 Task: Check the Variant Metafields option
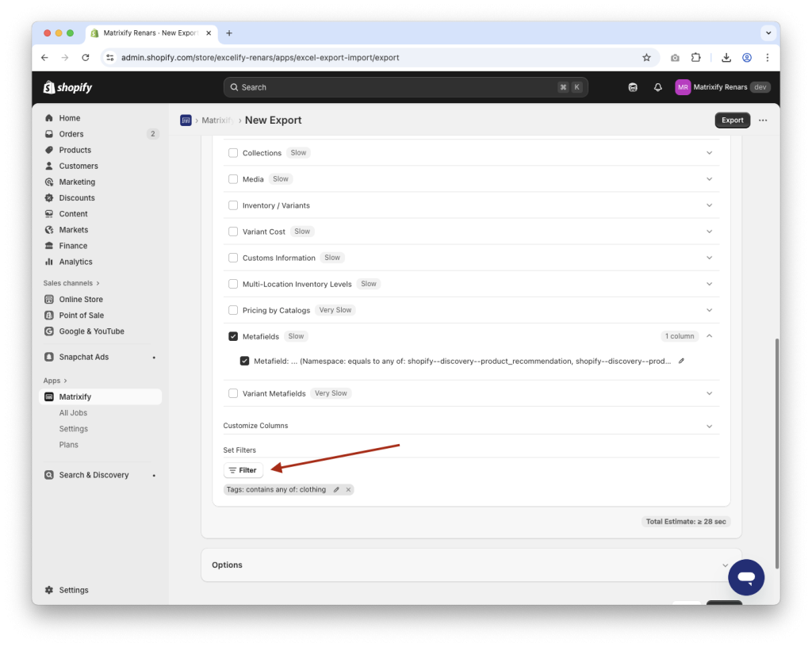click(232, 392)
